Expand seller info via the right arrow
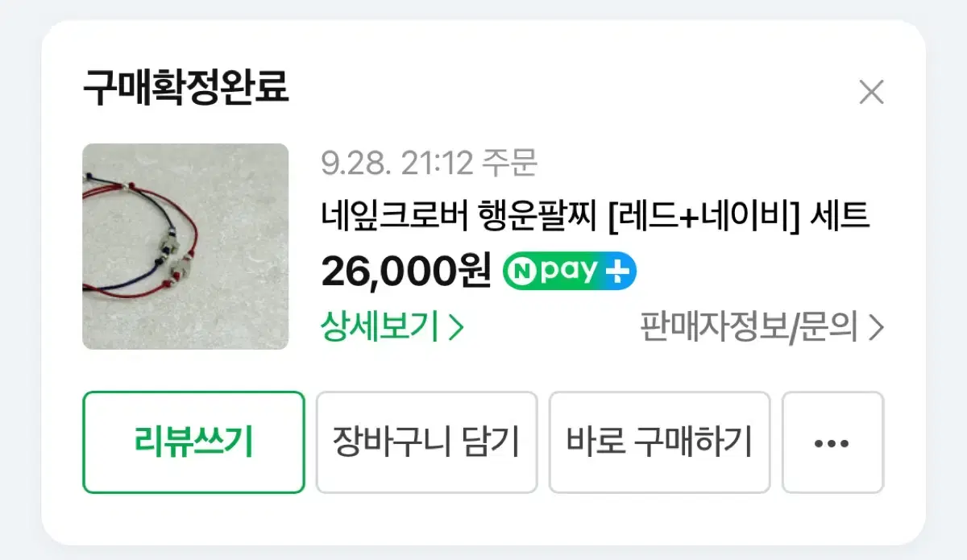Image resolution: width=967 pixels, height=560 pixels. [x=874, y=328]
